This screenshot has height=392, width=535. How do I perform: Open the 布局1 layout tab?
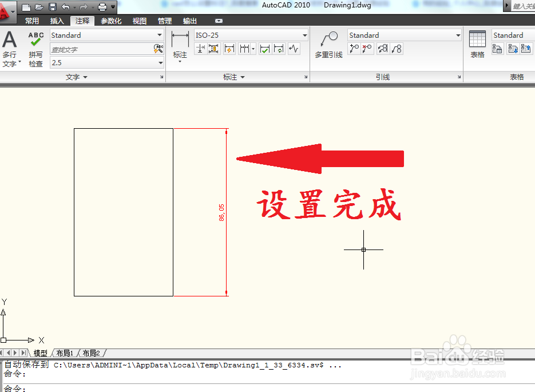pos(65,353)
